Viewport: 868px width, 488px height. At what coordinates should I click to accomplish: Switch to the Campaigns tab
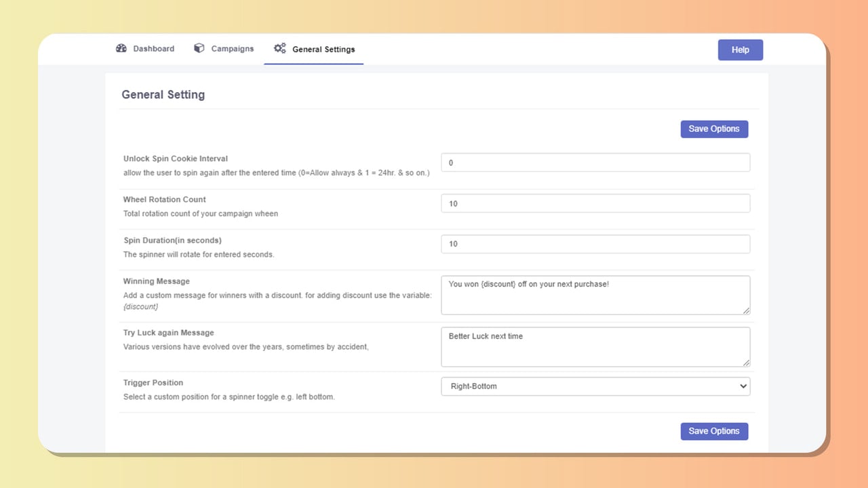224,49
